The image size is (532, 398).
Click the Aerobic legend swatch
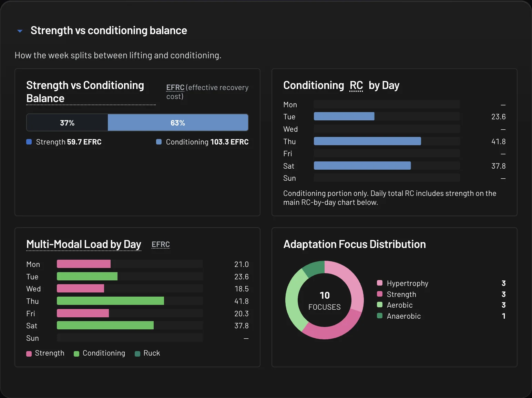click(380, 305)
